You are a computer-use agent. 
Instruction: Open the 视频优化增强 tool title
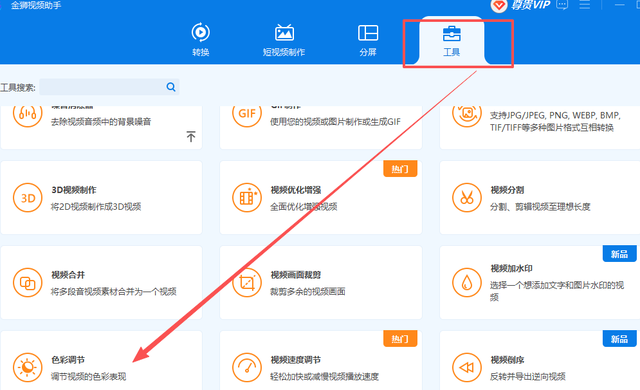pyautogui.click(x=296, y=190)
